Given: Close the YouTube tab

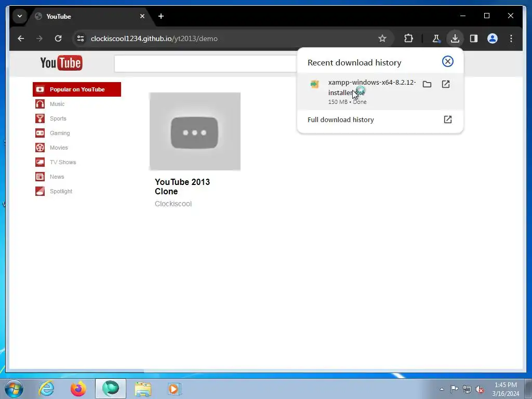Looking at the screenshot, I should click(142, 16).
